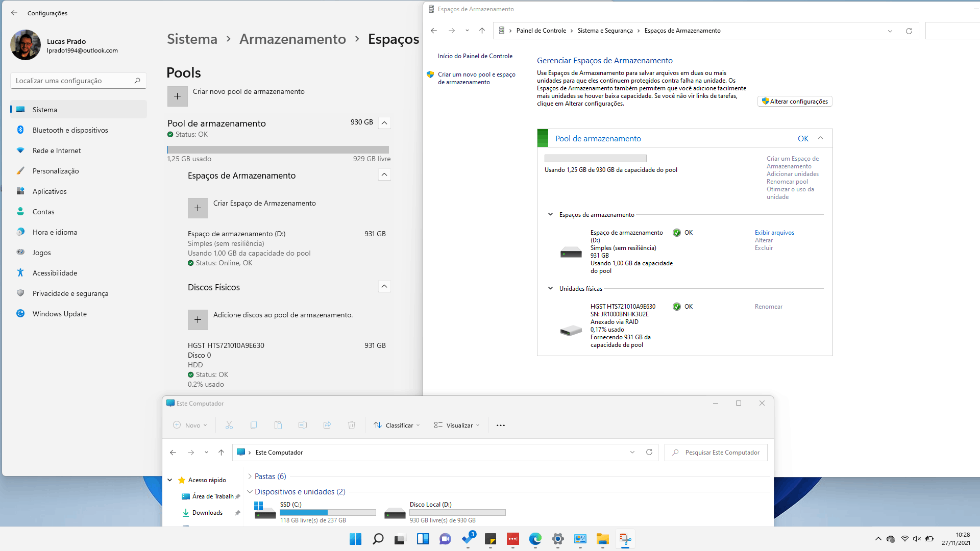Open recent locations dropdown in Control Panel
The image size is (980, 551).
click(467, 31)
